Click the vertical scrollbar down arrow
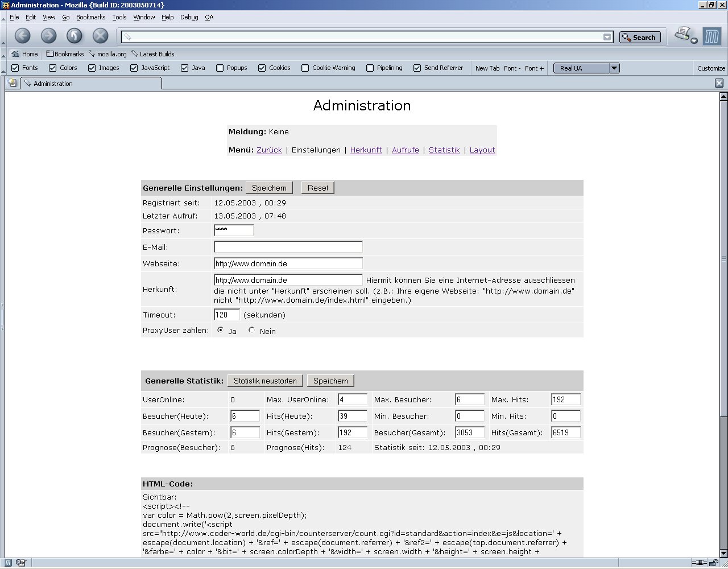 tap(723, 552)
